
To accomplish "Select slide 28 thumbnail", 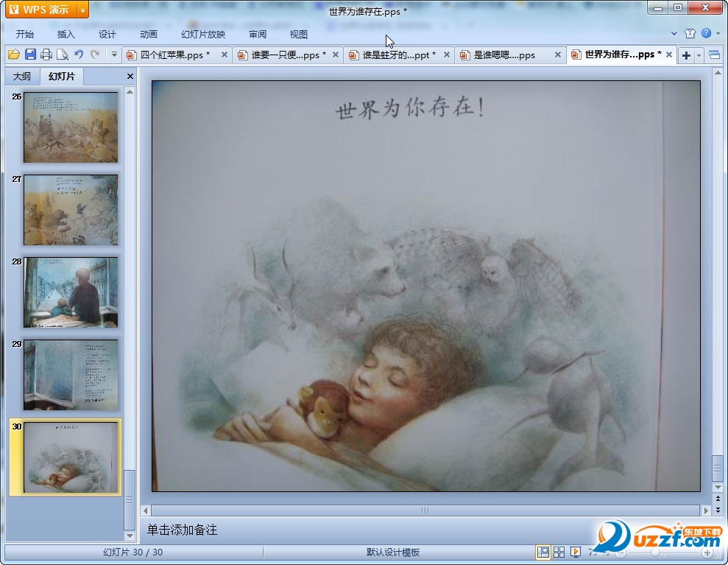I will 71,292.
